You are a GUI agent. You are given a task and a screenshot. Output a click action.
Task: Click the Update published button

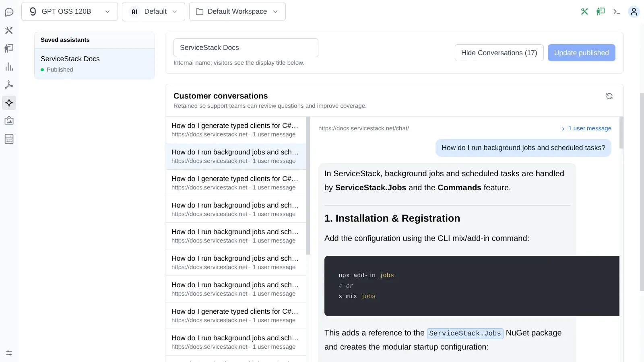(582, 53)
